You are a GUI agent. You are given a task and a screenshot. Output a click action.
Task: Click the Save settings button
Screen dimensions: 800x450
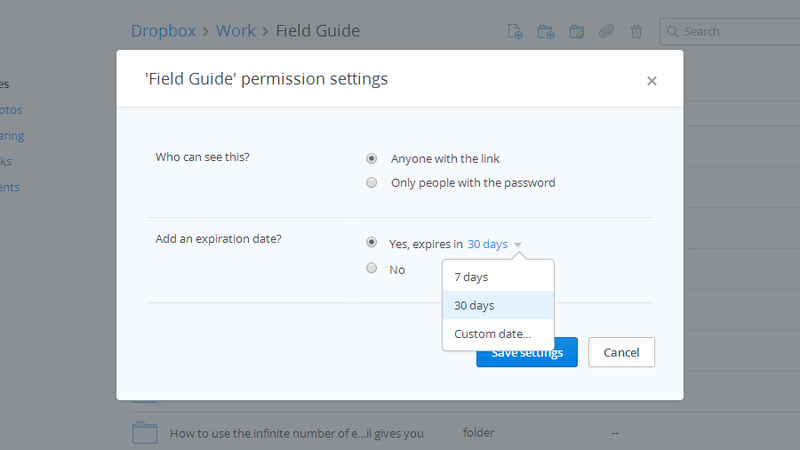click(527, 353)
